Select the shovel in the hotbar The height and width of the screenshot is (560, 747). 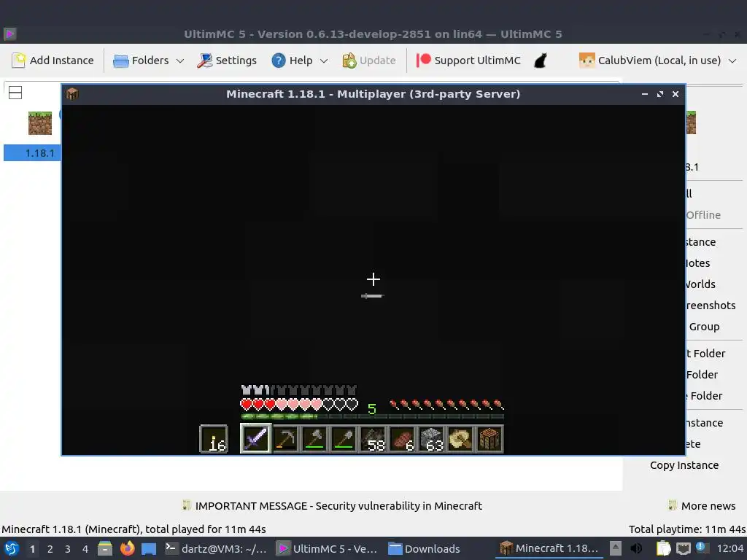(x=344, y=438)
